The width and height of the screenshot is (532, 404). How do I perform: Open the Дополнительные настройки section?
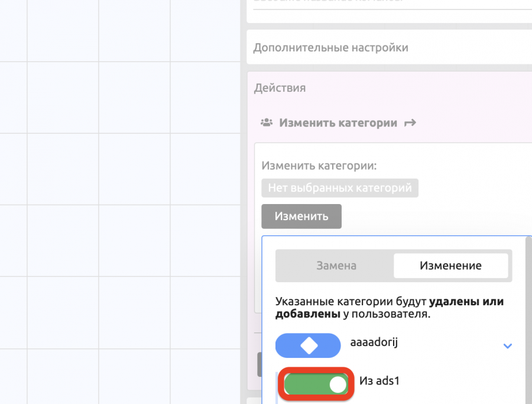[x=389, y=47]
